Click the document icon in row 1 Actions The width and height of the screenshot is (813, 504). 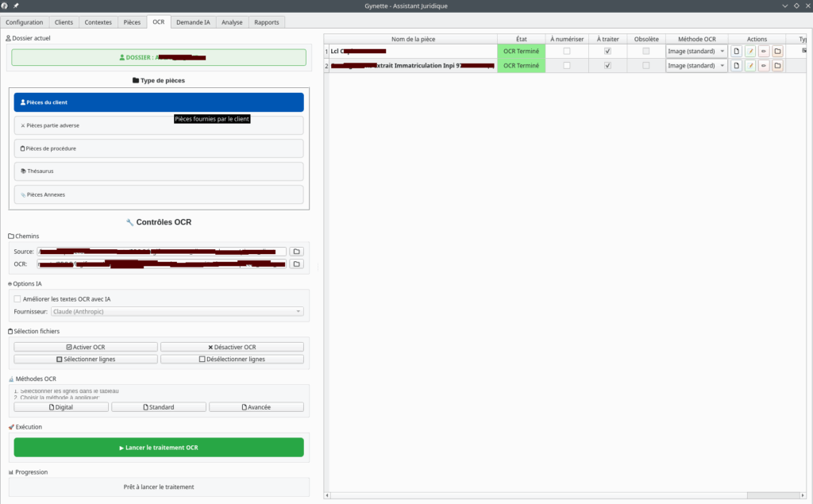point(736,52)
